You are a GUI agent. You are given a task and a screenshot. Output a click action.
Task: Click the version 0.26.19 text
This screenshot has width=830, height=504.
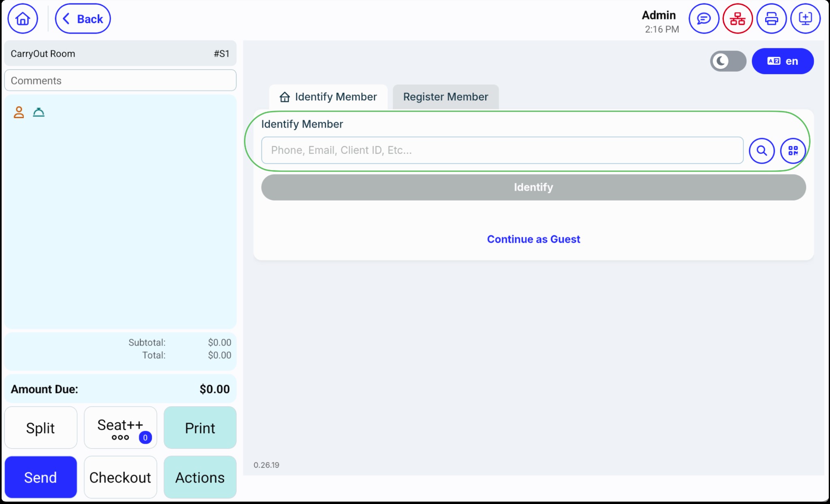pyautogui.click(x=266, y=465)
